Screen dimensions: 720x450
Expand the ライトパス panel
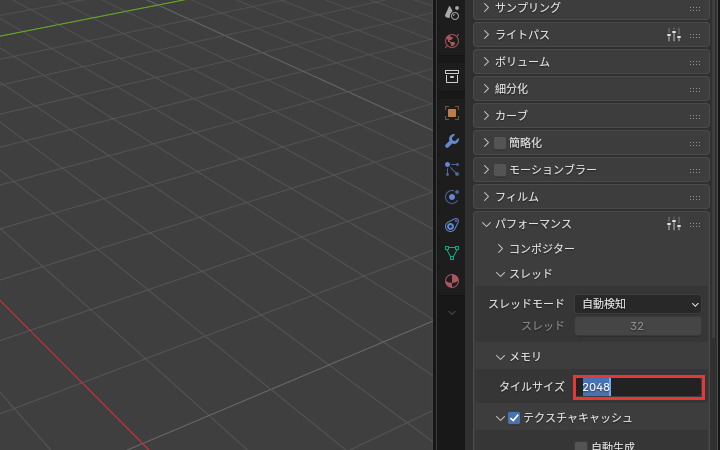[486, 35]
